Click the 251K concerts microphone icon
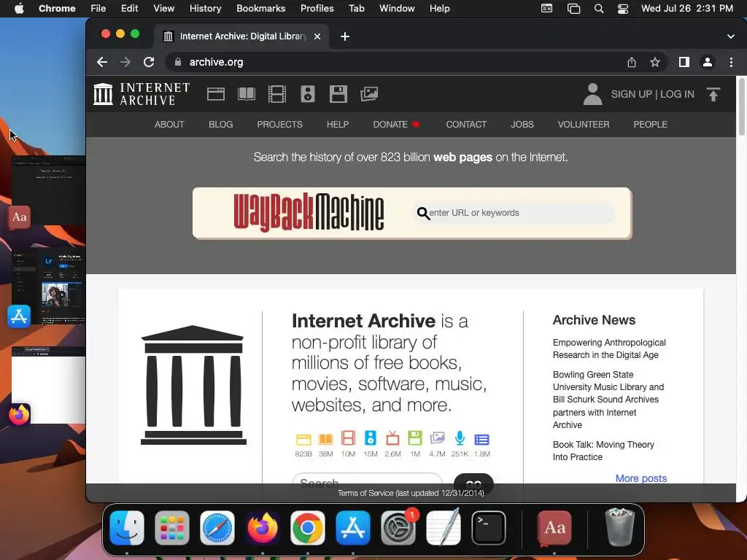The width and height of the screenshot is (747, 560). click(460, 438)
